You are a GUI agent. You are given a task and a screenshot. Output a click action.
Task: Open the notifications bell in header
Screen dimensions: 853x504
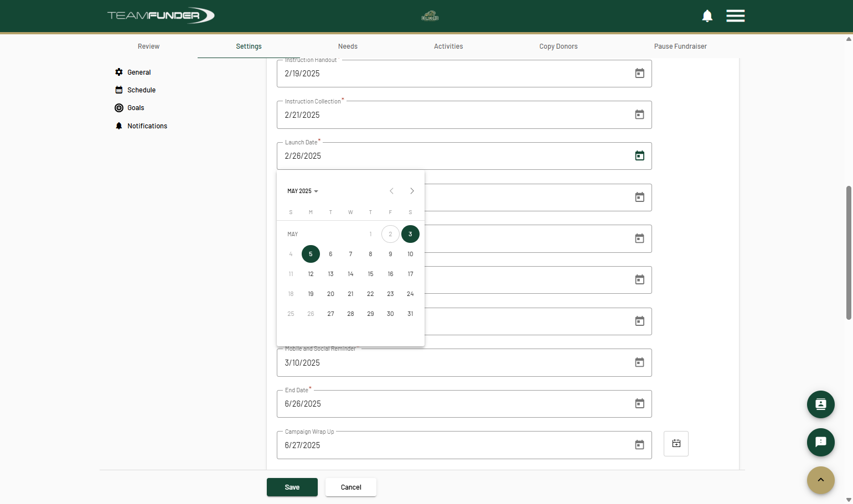[x=707, y=16]
